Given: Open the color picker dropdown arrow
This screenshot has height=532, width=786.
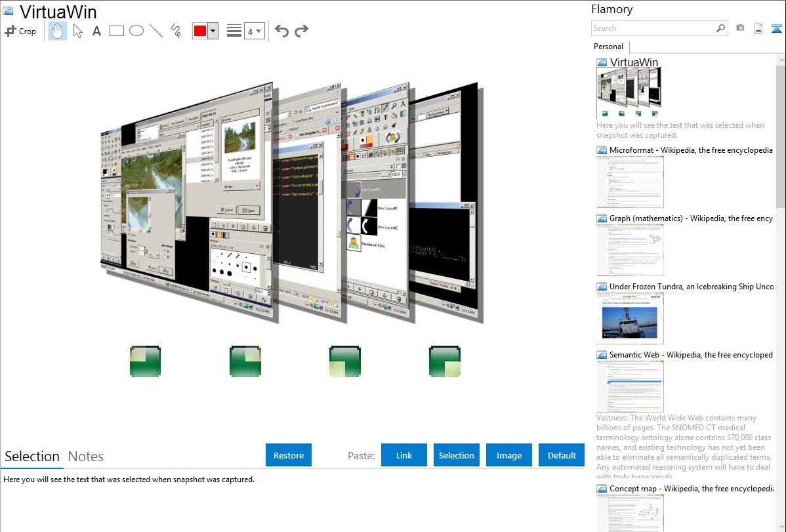Looking at the screenshot, I should click(213, 31).
